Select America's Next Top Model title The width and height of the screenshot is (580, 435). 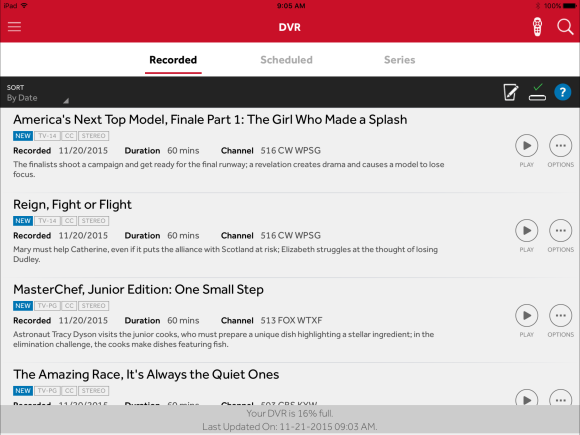coord(210,119)
